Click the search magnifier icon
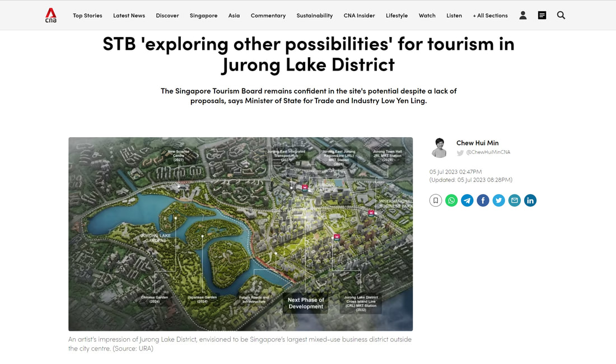 (561, 15)
